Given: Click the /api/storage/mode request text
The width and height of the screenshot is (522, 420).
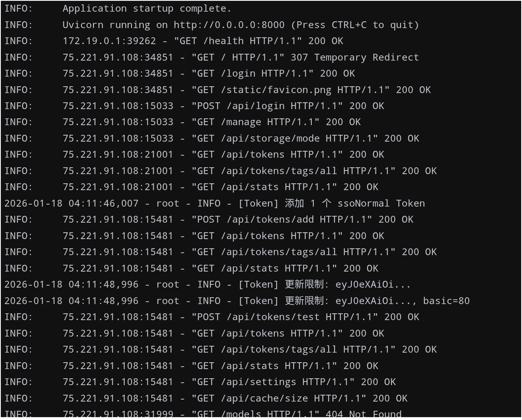Looking at the screenshot, I should pos(270,138).
